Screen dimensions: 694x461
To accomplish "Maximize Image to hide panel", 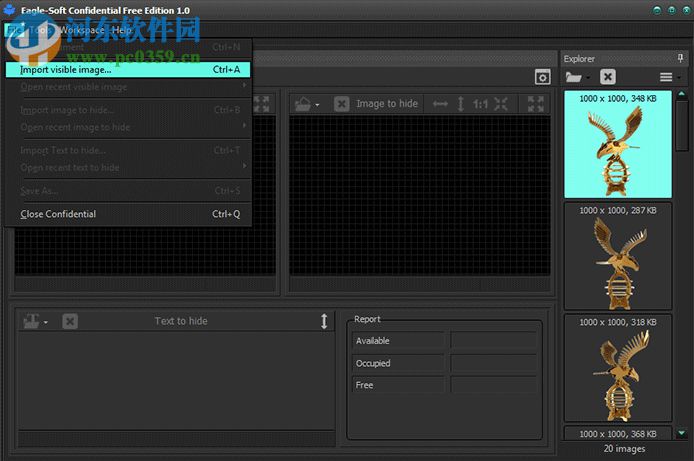I will coord(536,104).
